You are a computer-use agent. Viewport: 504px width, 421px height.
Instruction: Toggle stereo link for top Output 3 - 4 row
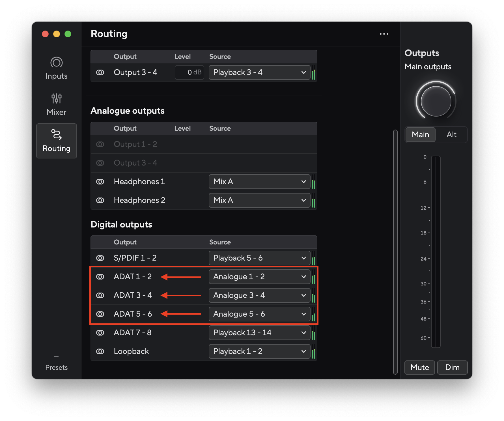point(100,72)
